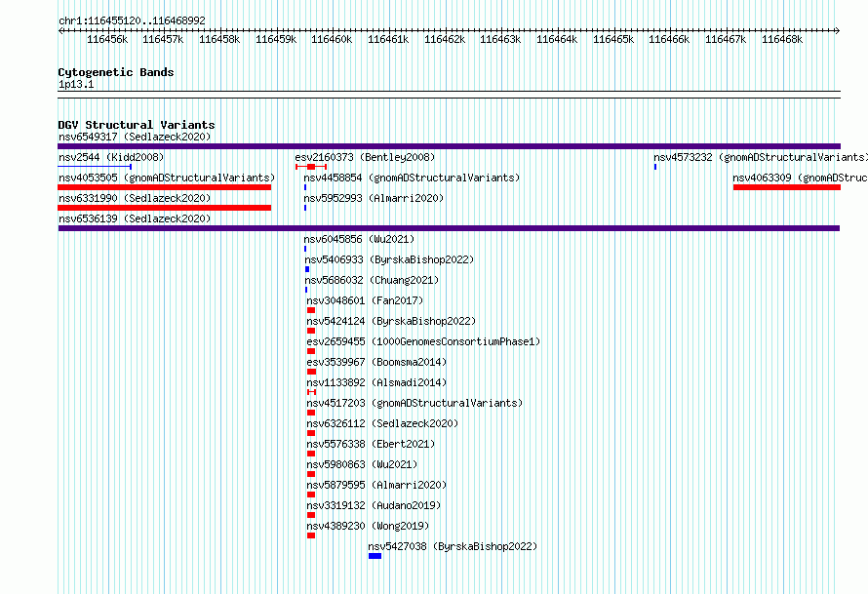Image resolution: width=868 pixels, height=594 pixels.
Task: Open nsv4517203 (gnomADStructuralVariants) label
Action: pyautogui.click(x=414, y=403)
